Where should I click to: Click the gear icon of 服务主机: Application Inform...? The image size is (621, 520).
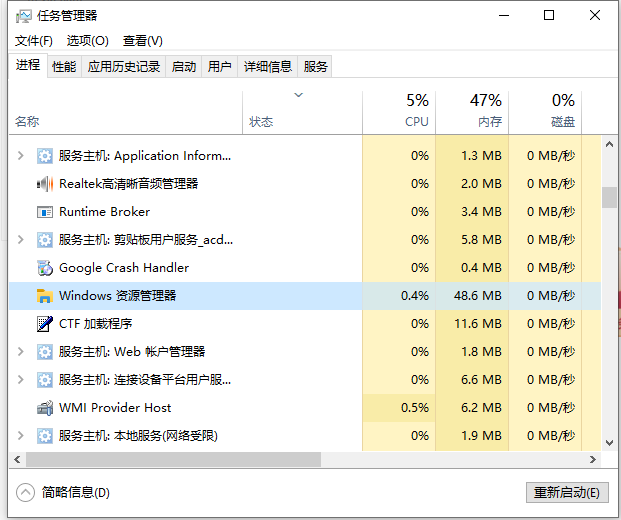(x=45, y=156)
